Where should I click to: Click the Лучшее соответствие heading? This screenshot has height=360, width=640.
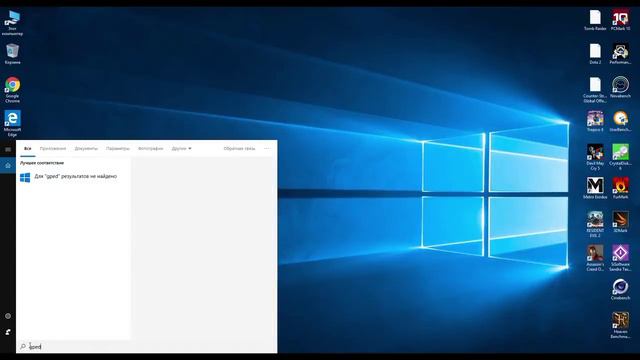(42, 163)
